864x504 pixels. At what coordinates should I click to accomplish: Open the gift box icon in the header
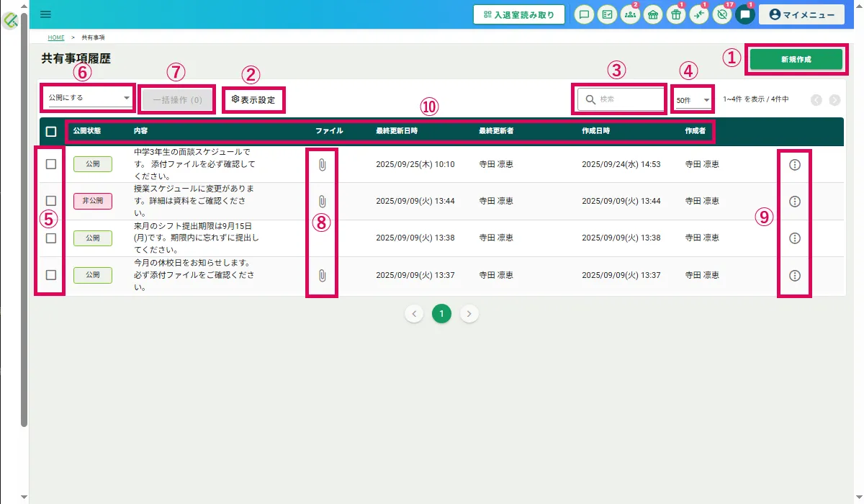coord(675,14)
